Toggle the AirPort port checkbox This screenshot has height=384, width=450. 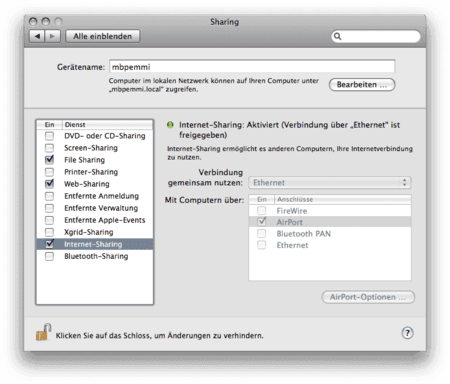tap(262, 222)
